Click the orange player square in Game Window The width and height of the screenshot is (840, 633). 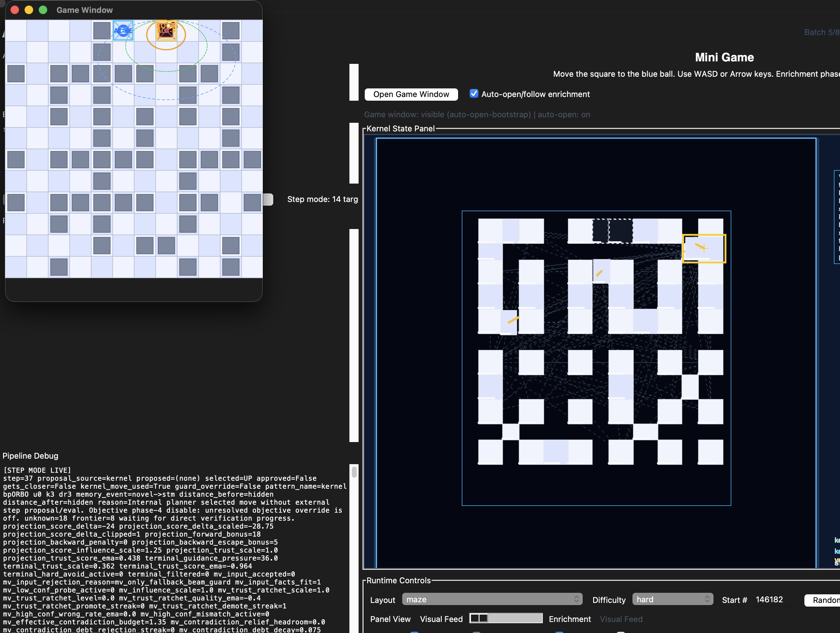pyautogui.click(x=166, y=30)
